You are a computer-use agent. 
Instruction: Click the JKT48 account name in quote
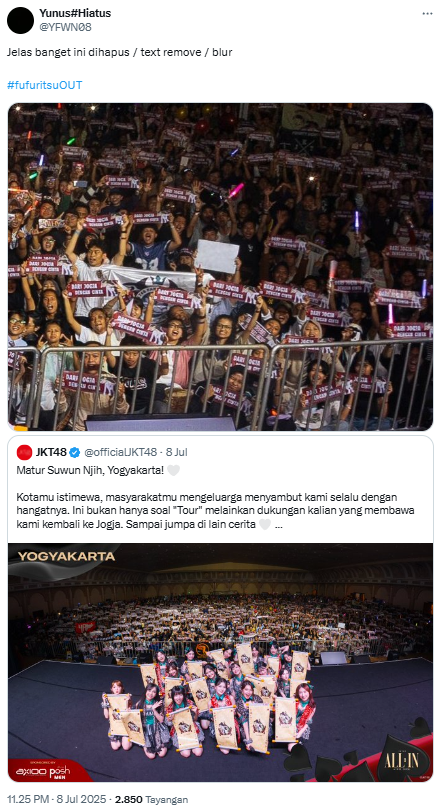(x=51, y=452)
